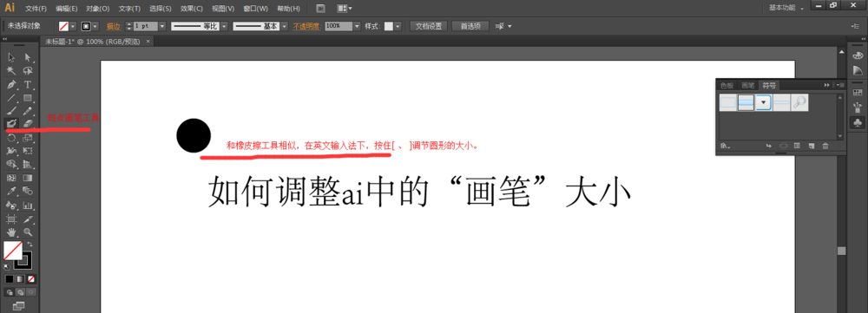This screenshot has height=313, width=868.
Task: Open the Bridge button in menu bar
Action: tap(320, 9)
